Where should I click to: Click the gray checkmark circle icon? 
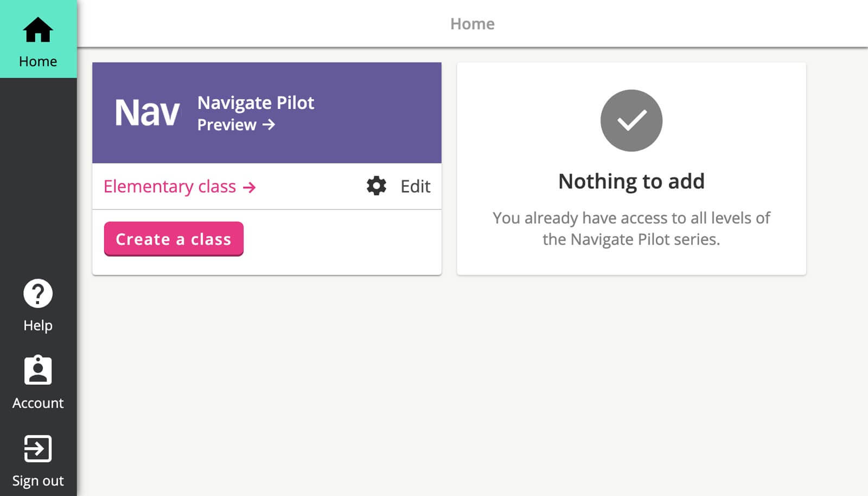631,120
